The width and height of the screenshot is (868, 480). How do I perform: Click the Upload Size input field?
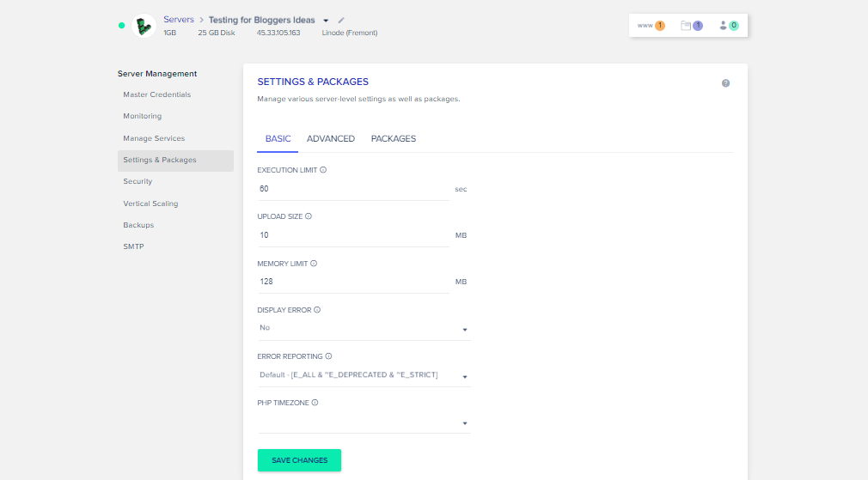click(x=353, y=235)
